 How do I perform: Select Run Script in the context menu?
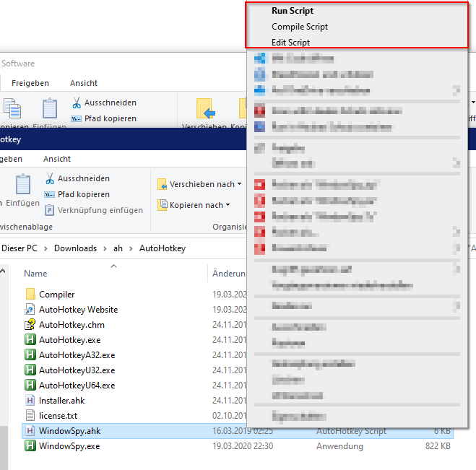293,11
